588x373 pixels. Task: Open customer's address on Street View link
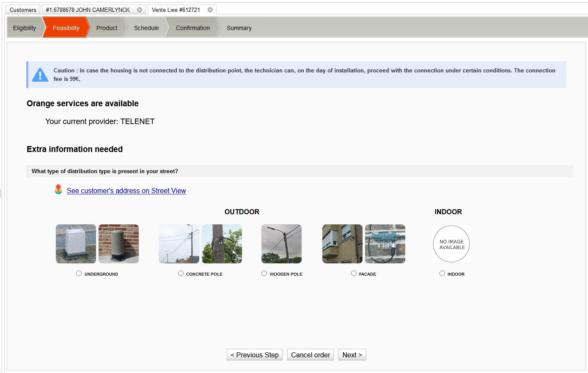[126, 191]
